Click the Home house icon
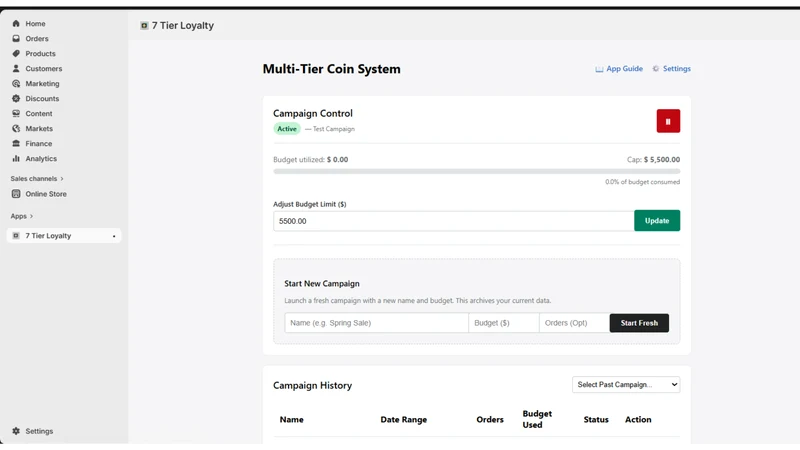The height and width of the screenshot is (450, 800). coord(16,23)
